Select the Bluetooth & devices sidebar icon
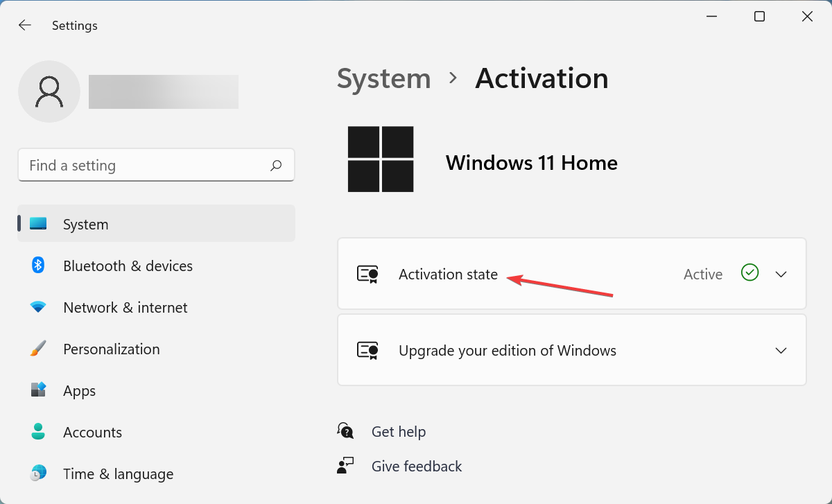 37,266
